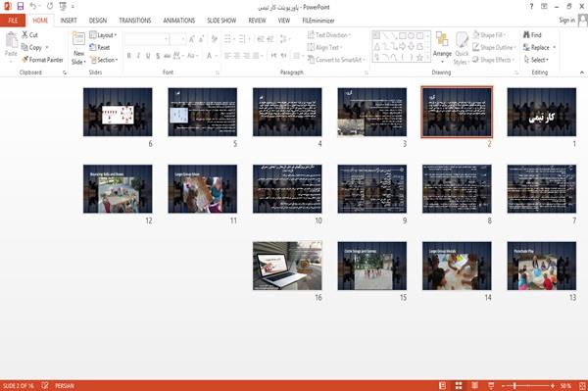
Task: Click the font color A icon
Action: pyautogui.click(x=210, y=56)
